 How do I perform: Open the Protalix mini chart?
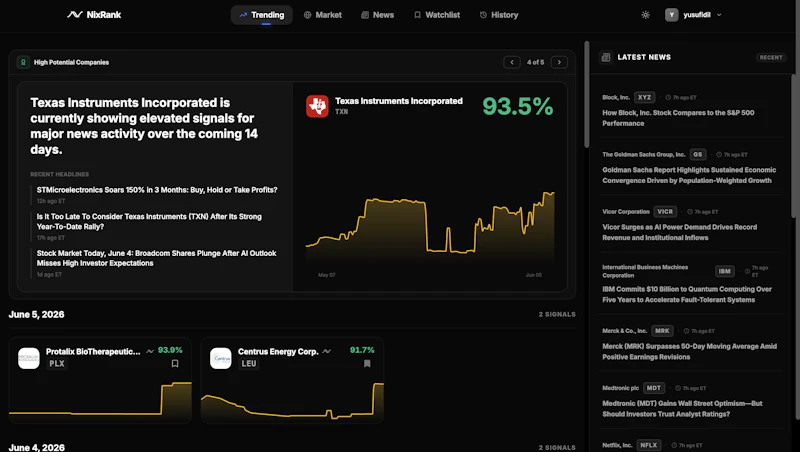click(101, 401)
